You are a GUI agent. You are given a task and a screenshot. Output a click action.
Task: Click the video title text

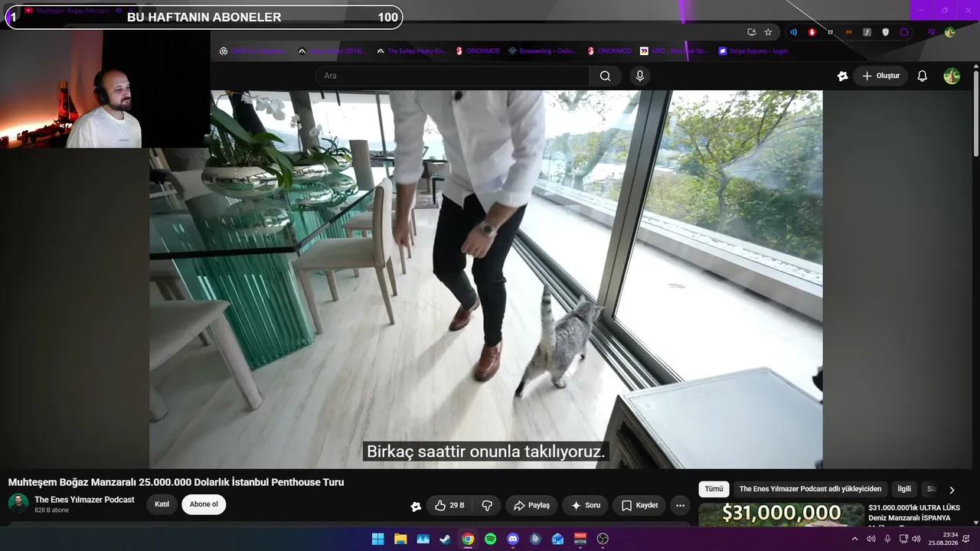[x=176, y=482]
